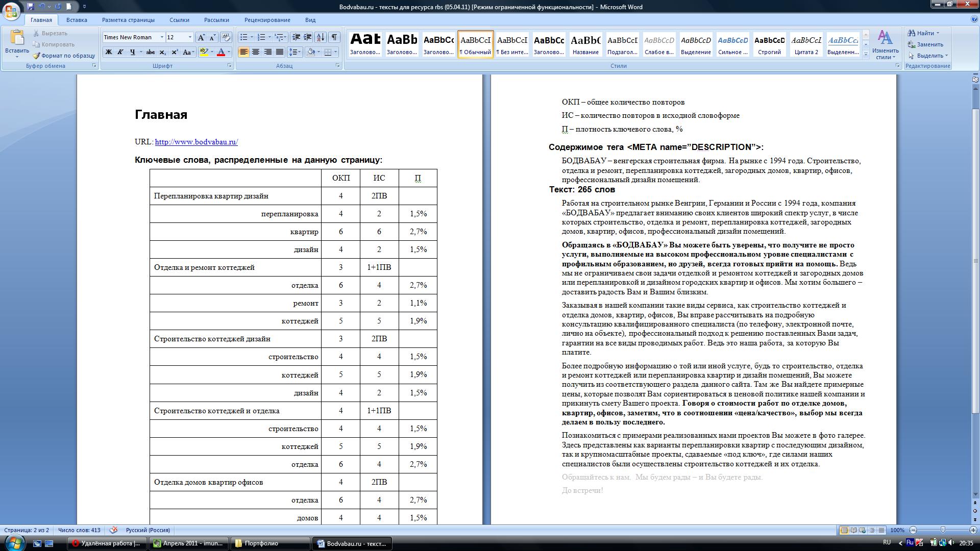Click the Clear Formatting eraser icon
Image resolution: width=980 pixels, height=551 pixels.
(x=226, y=37)
